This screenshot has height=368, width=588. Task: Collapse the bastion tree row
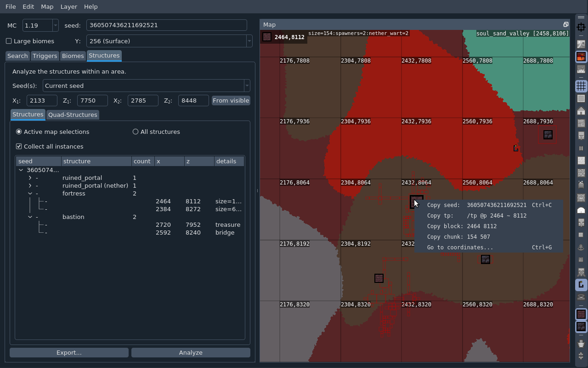[x=30, y=217]
